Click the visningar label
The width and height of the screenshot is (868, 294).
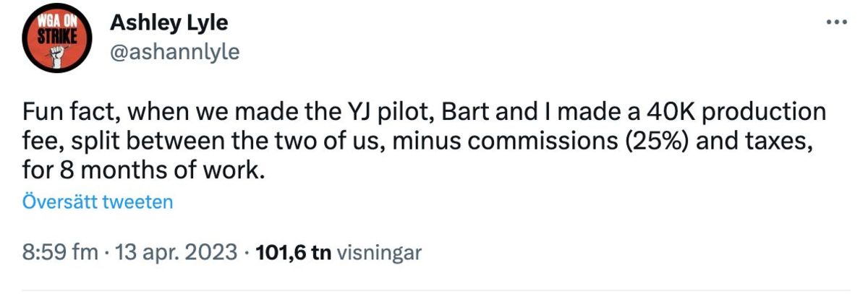(x=379, y=252)
